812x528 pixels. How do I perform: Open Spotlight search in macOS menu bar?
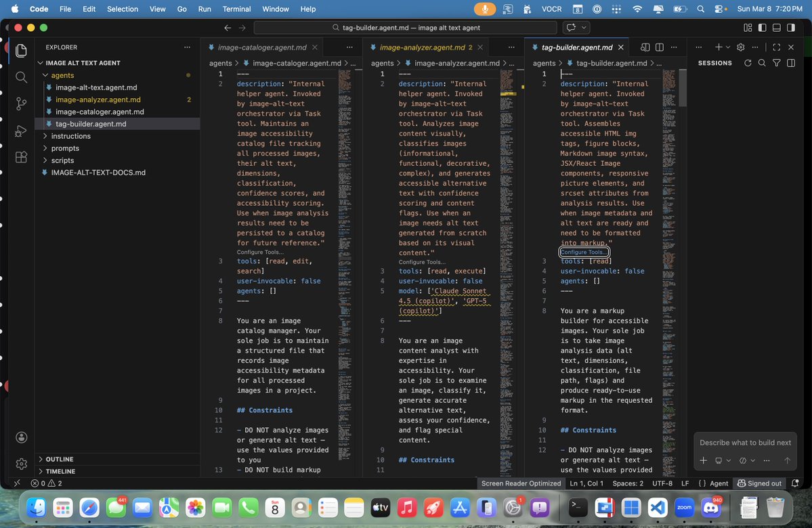[x=700, y=9]
